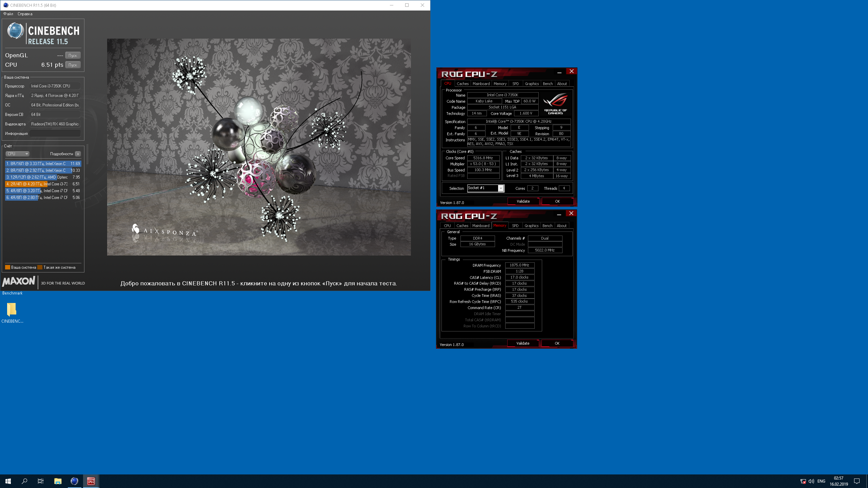Image resolution: width=868 pixels, height=488 pixels.
Task: Switch to Bench tab in lower CPU-Z
Action: pos(547,226)
